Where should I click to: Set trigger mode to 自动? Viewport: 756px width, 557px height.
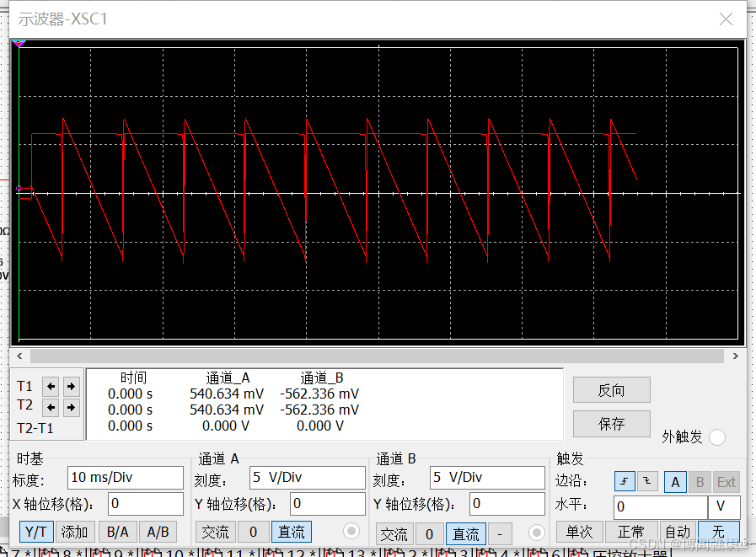coord(678,532)
